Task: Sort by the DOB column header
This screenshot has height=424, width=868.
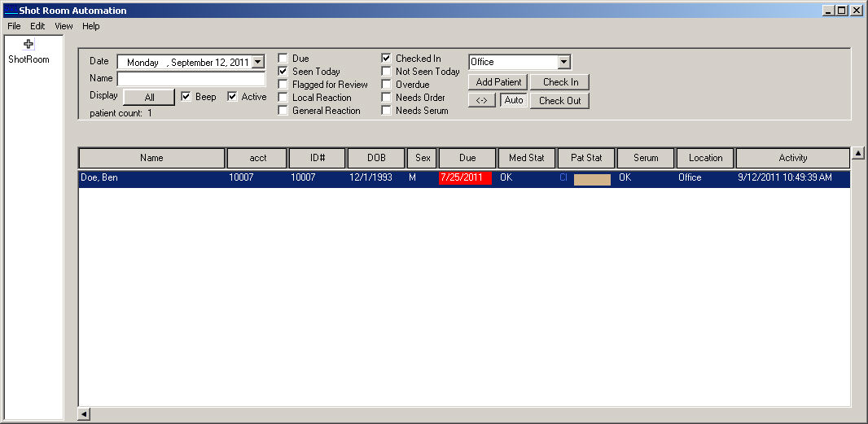Action: click(x=376, y=158)
